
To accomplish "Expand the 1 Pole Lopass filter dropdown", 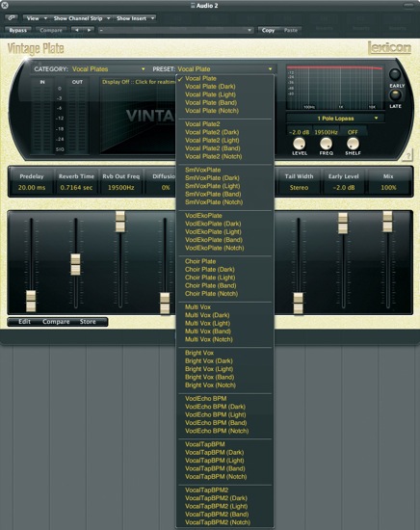I will 335,119.
